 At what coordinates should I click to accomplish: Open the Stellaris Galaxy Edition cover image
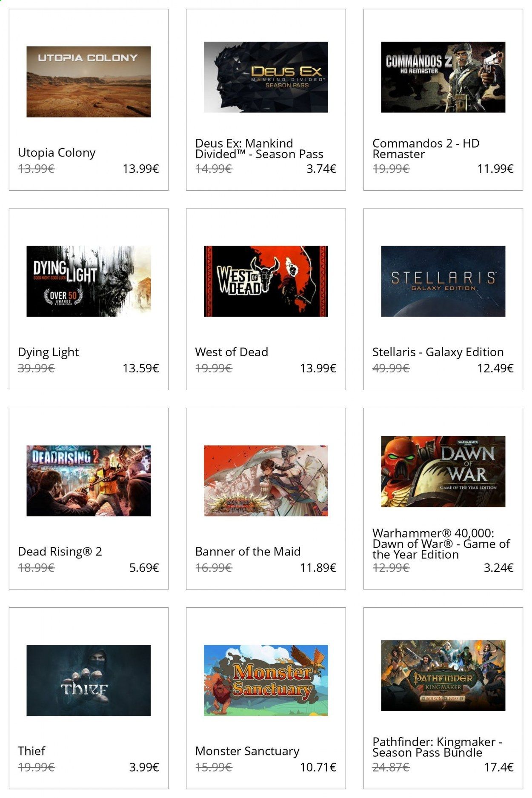(443, 281)
